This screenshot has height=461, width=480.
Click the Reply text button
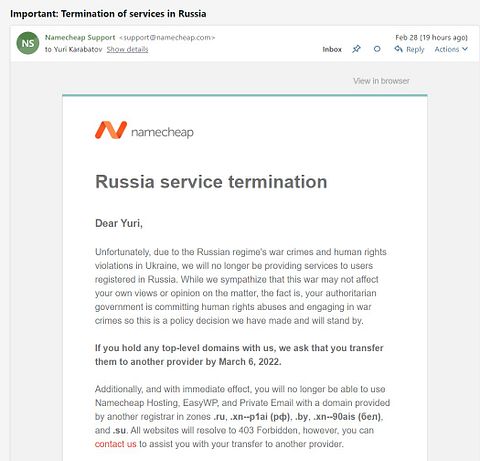(x=415, y=49)
